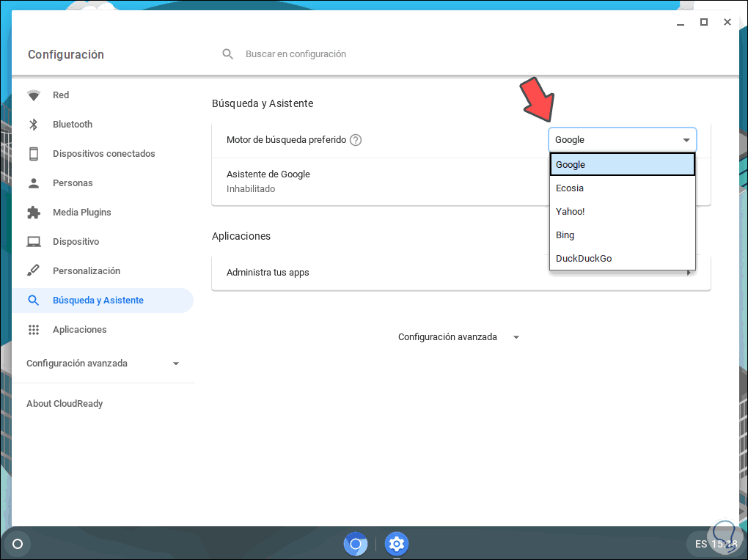Expand Configuración avanzada in sidebar
Viewport: 748px width, 560px height.
(103, 364)
